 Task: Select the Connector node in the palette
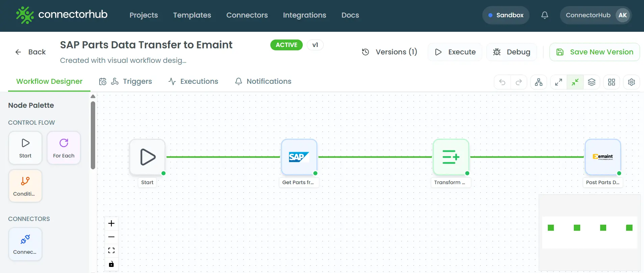coord(25,244)
